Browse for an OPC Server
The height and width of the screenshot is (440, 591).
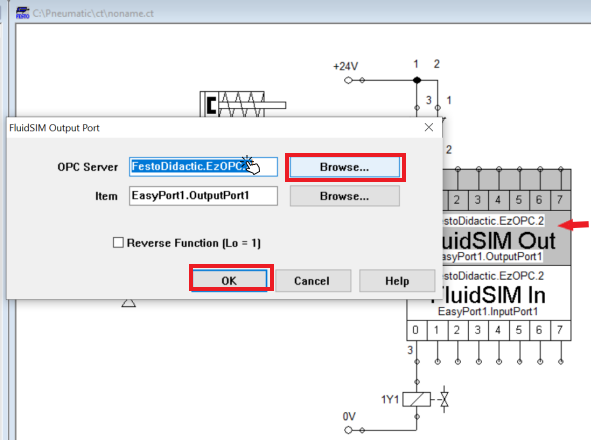[344, 167]
